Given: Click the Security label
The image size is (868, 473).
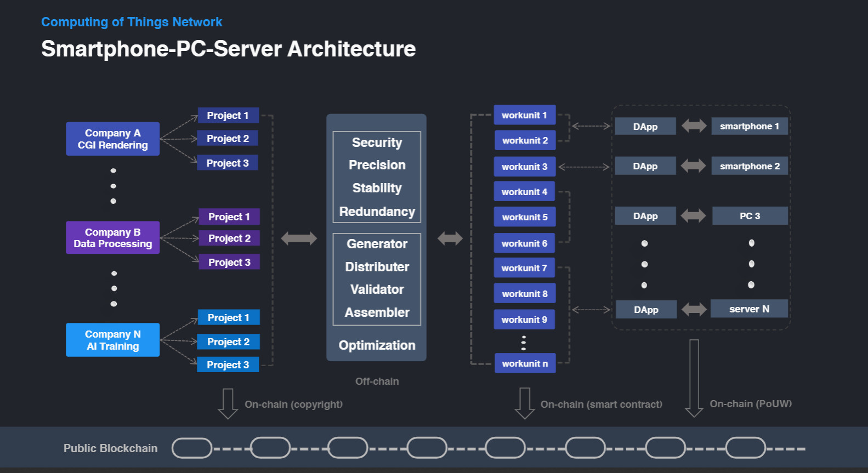Looking at the screenshot, I should pos(377,143).
